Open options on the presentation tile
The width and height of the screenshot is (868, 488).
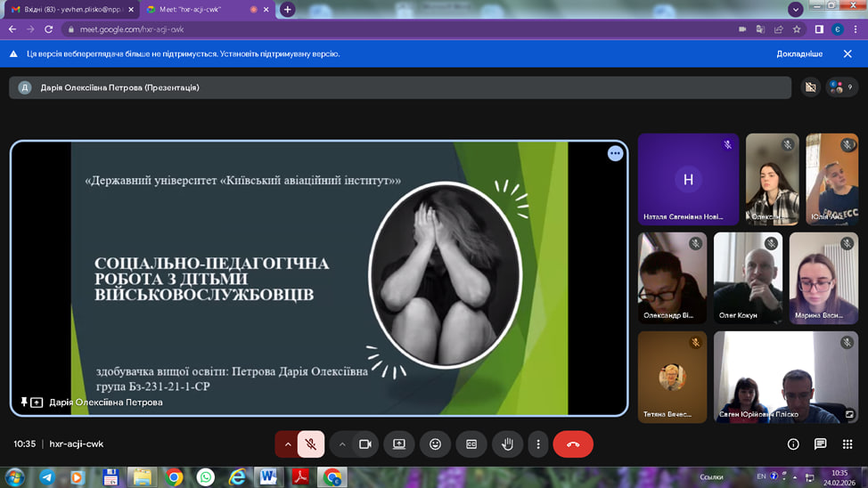[x=615, y=153]
